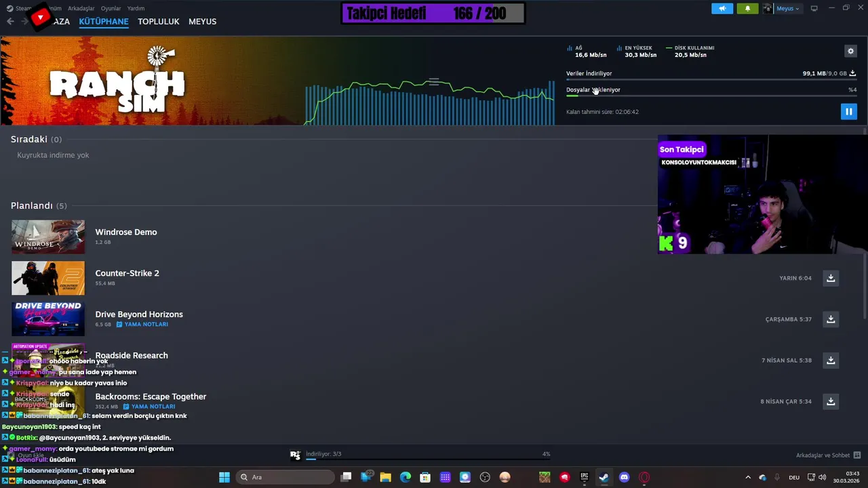Open the Yardım menu

136,8
